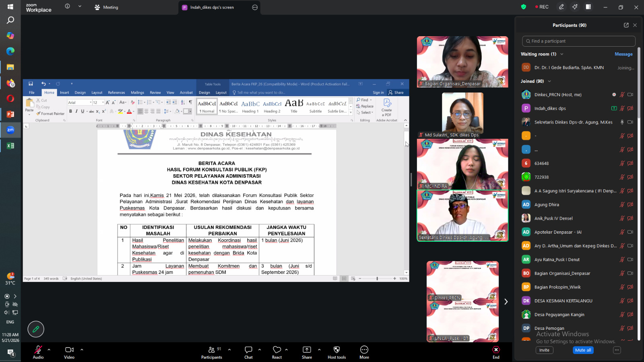Open More options in meeting toolbar
The image size is (644, 362).
tap(364, 350)
